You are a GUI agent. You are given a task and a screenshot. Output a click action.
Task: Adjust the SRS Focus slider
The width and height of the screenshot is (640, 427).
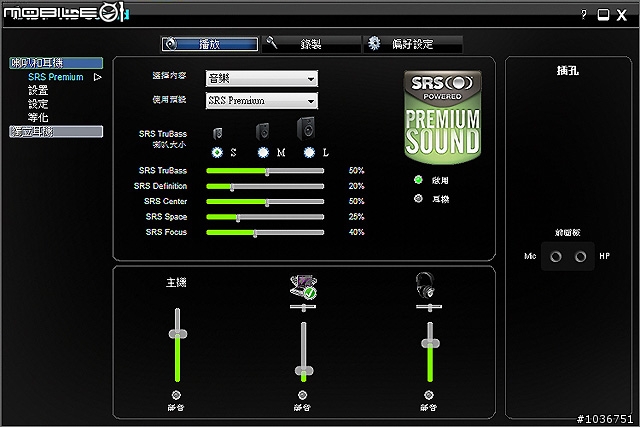click(265, 233)
